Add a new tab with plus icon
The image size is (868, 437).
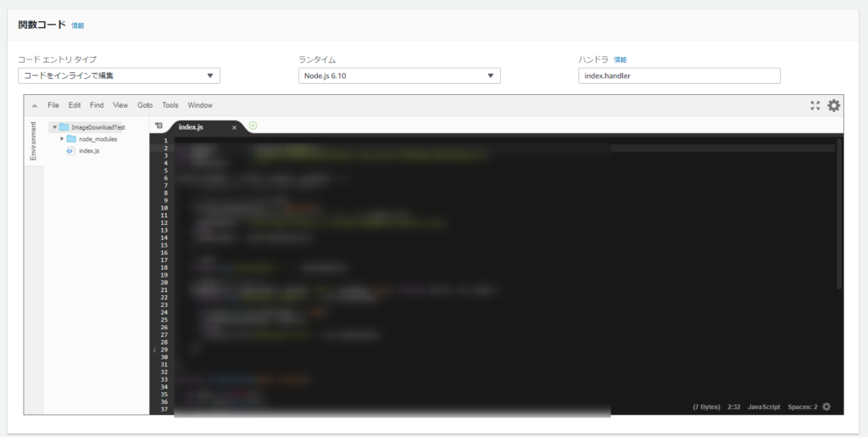click(x=253, y=126)
